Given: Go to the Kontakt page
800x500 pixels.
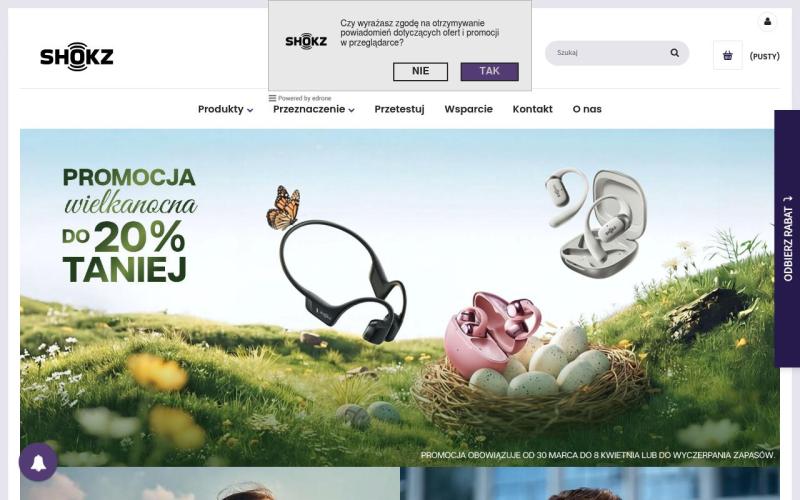Looking at the screenshot, I should [x=533, y=109].
